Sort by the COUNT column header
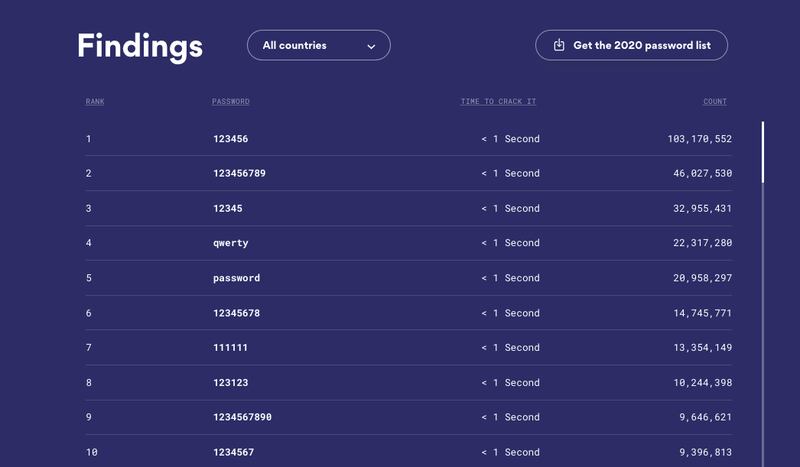 pyautogui.click(x=715, y=102)
